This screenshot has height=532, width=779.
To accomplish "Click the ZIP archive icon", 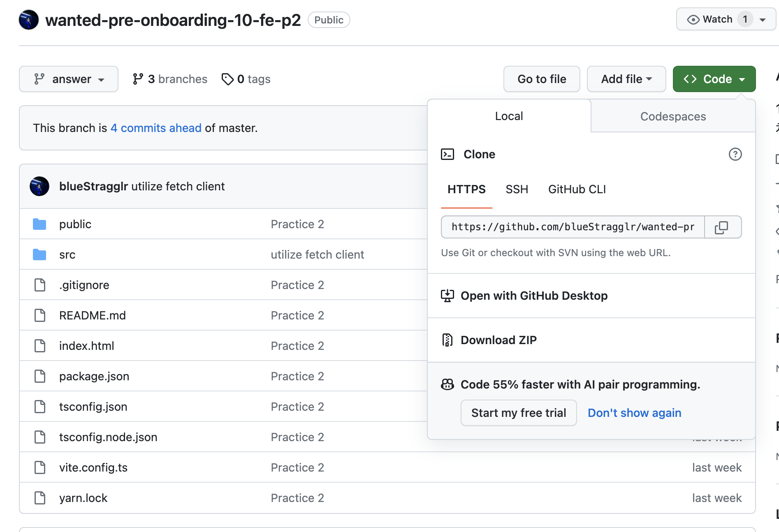I will coord(447,340).
